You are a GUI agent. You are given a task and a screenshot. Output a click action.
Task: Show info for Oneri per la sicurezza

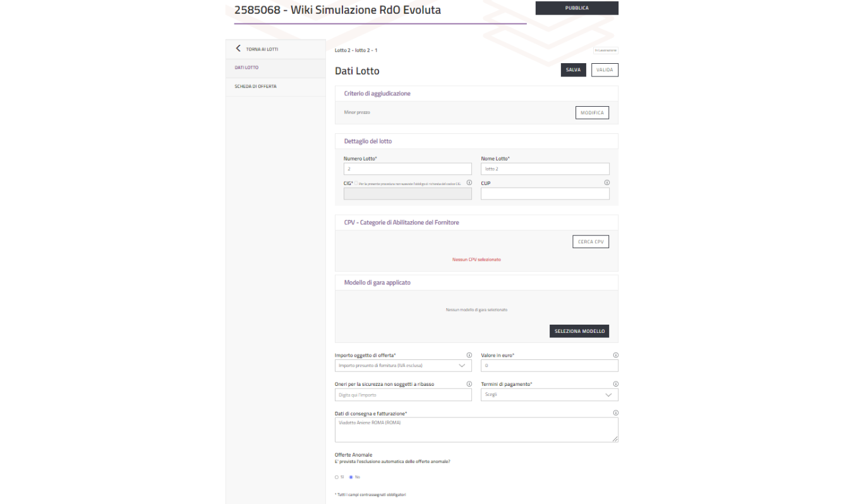coord(469,384)
